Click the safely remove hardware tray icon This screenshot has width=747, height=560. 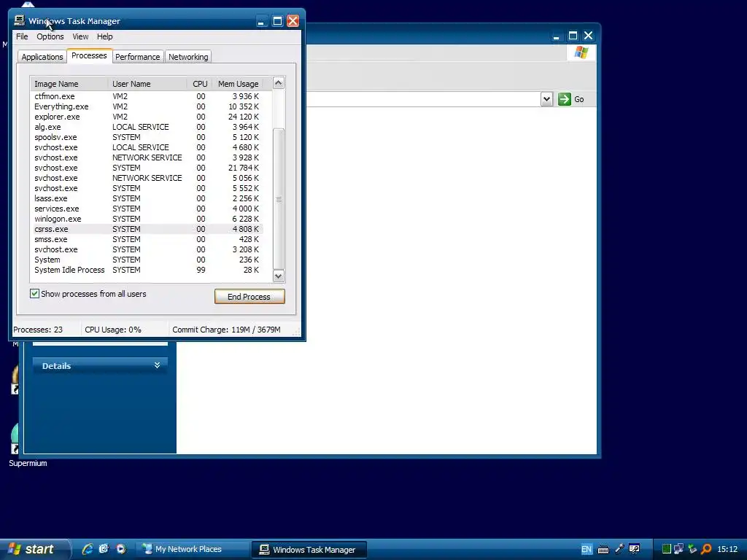click(692, 549)
